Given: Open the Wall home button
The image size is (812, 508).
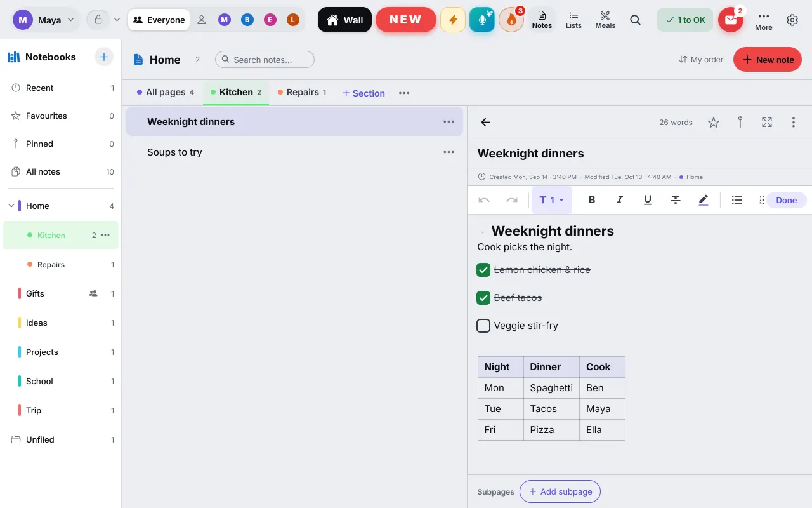Looking at the screenshot, I should [x=344, y=20].
